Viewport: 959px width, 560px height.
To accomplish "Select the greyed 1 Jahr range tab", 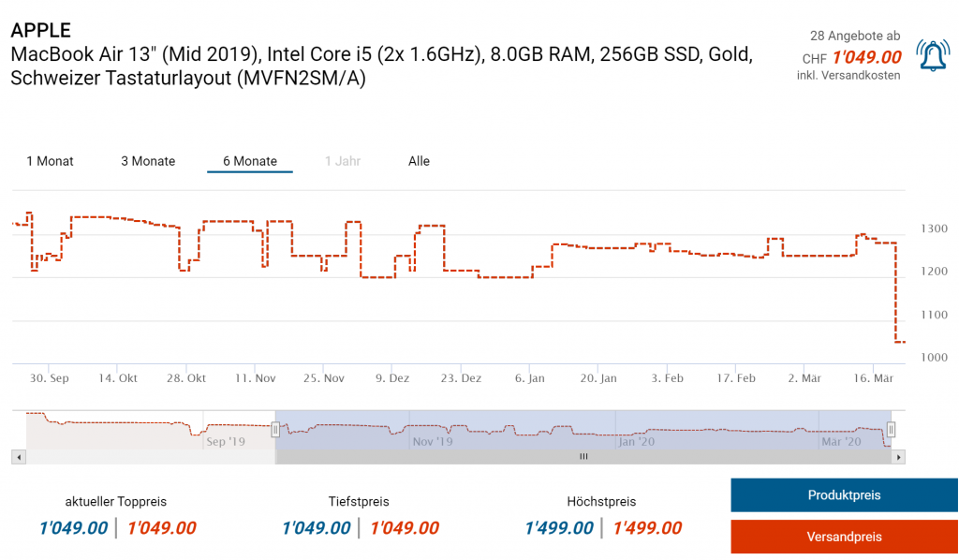I will pyautogui.click(x=343, y=161).
